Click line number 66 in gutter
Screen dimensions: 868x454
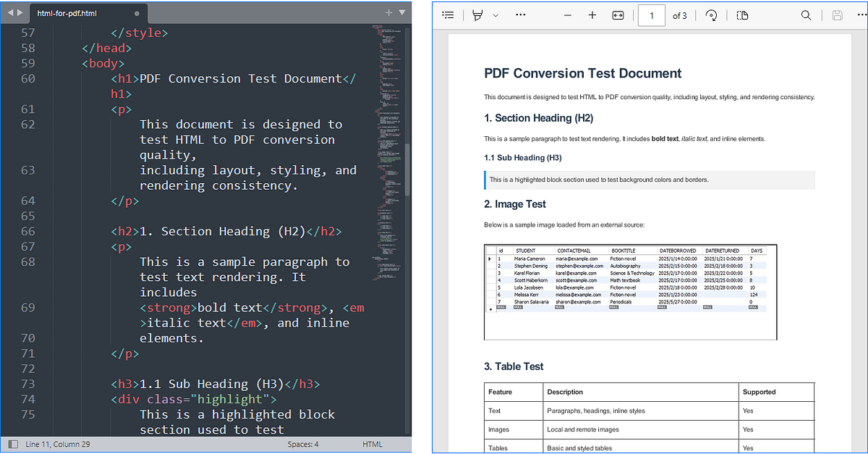coord(27,231)
